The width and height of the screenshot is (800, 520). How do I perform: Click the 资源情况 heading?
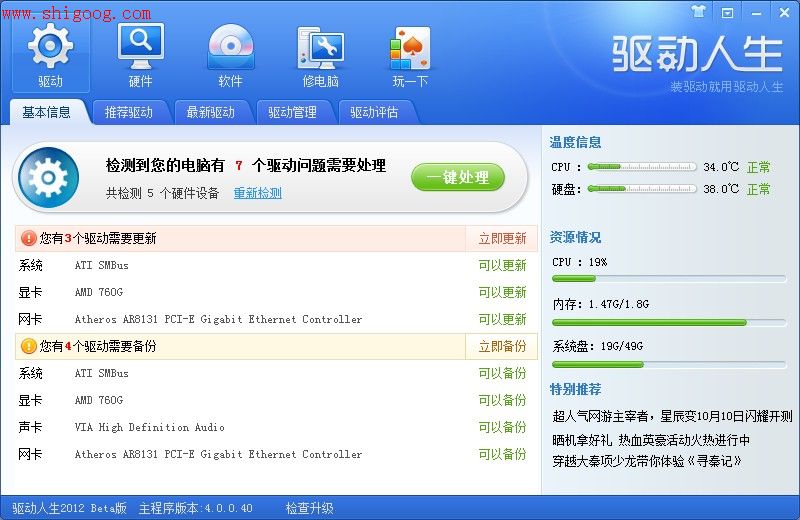[x=576, y=237]
